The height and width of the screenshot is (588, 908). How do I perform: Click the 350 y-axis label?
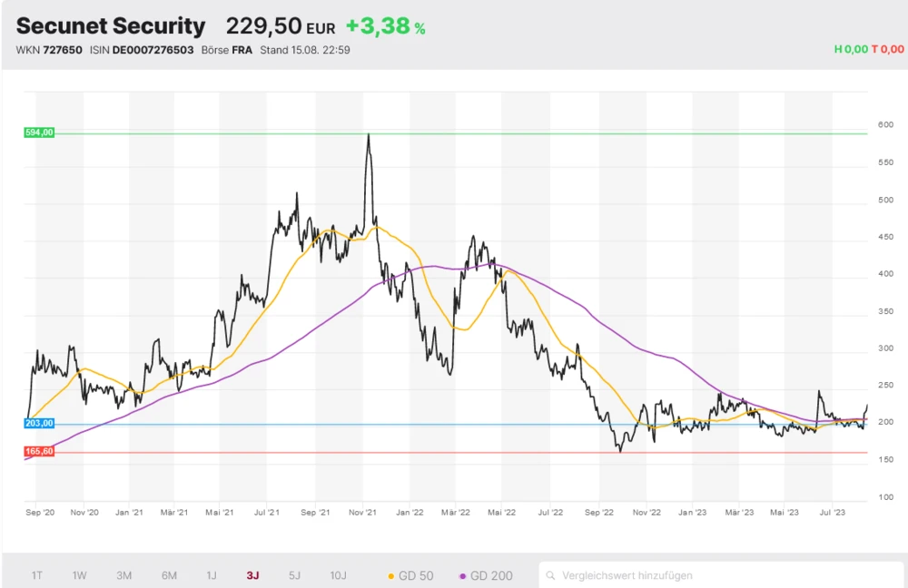point(885,311)
